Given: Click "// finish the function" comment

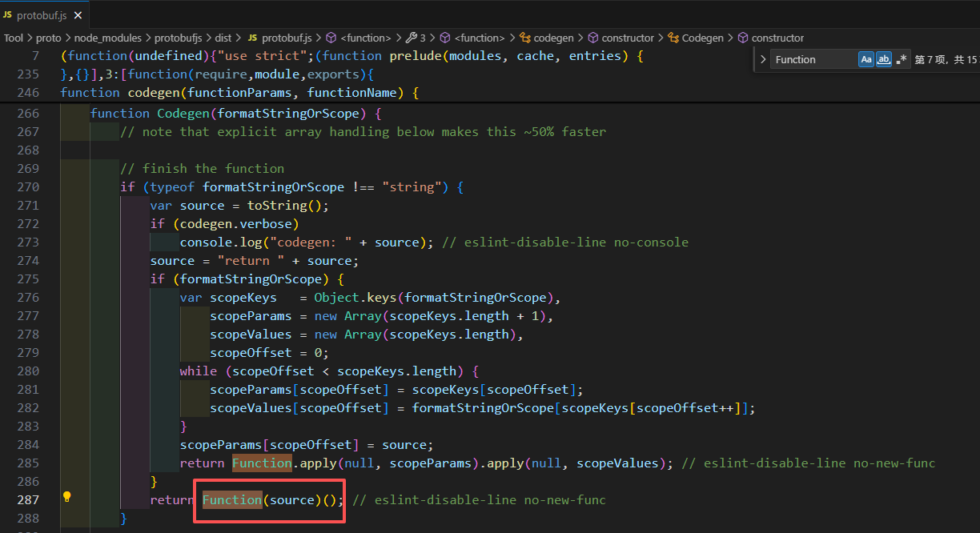Looking at the screenshot, I should click(202, 169).
